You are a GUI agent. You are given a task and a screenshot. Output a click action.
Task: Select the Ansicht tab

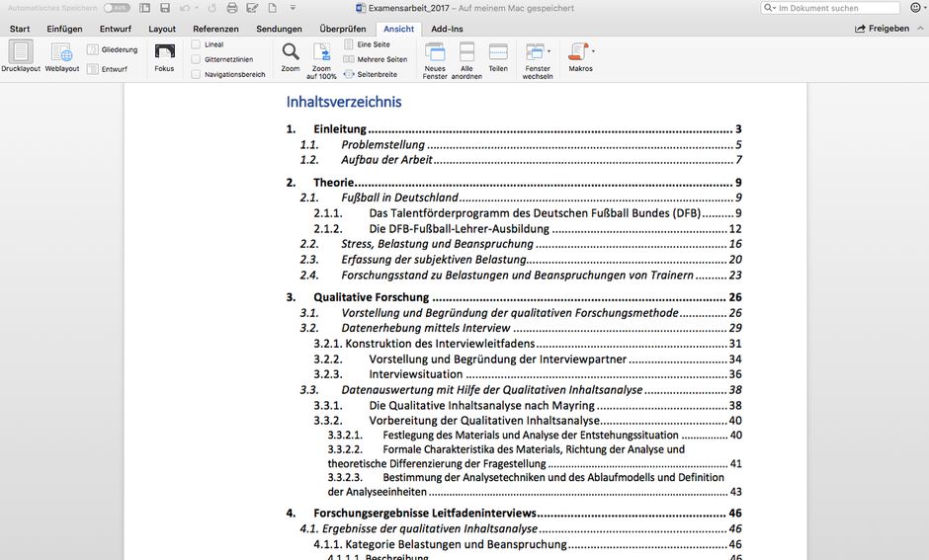(398, 29)
